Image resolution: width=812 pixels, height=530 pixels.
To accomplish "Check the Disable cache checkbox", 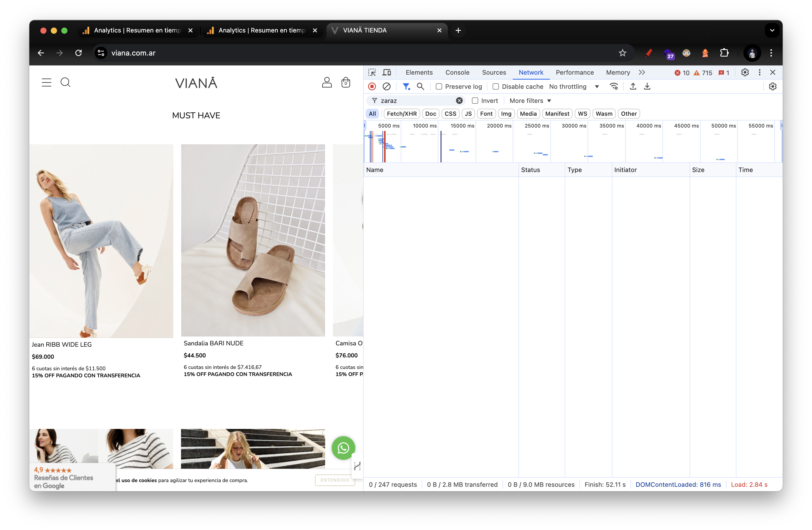I will [496, 87].
